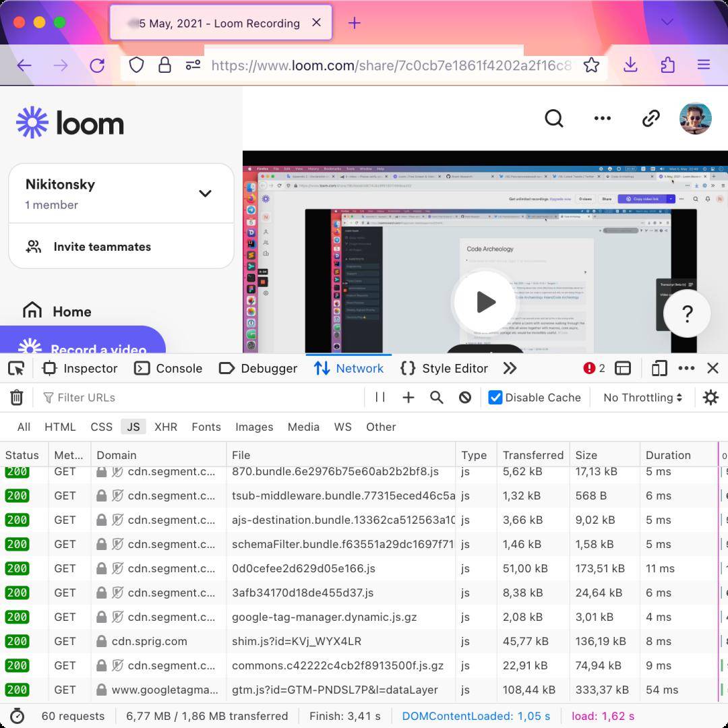This screenshot has width=728, height=728.
Task: Open the No Throttling dropdown
Action: click(x=640, y=398)
